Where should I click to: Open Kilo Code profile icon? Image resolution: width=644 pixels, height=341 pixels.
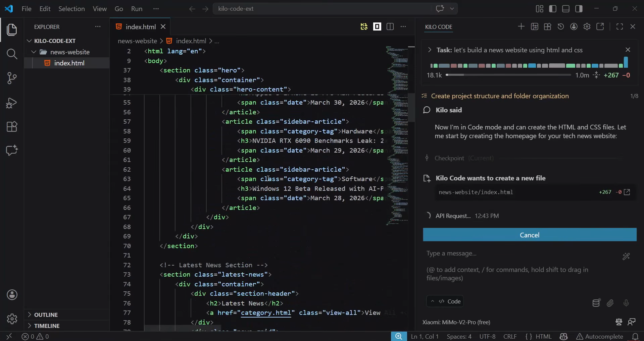click(x=574, y=26)
